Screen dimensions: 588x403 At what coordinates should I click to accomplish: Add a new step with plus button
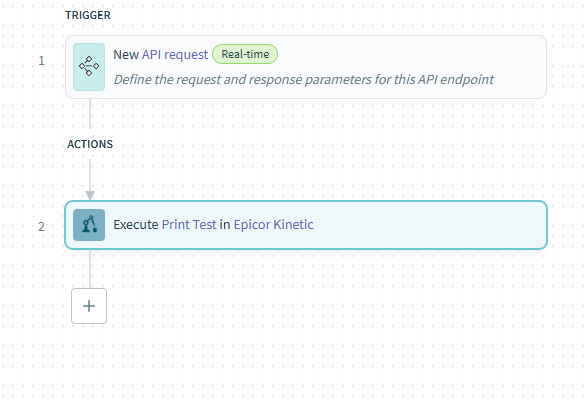click(x=89, y=306)
